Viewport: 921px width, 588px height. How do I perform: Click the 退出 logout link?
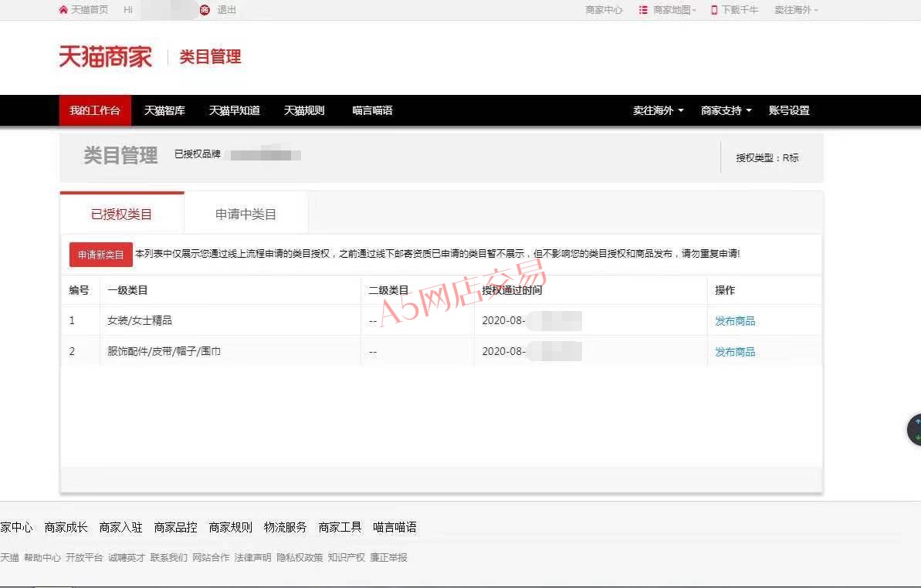click(x=226, y=10)
